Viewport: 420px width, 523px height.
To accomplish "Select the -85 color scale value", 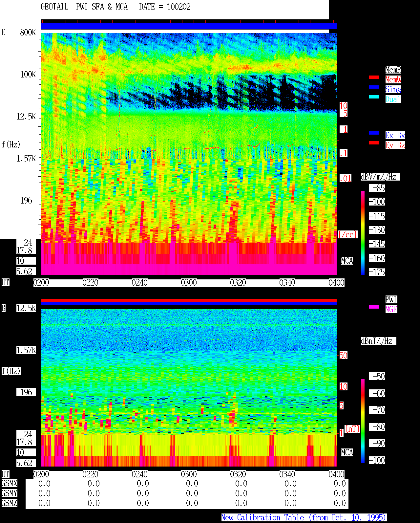I will coord(377,188).
